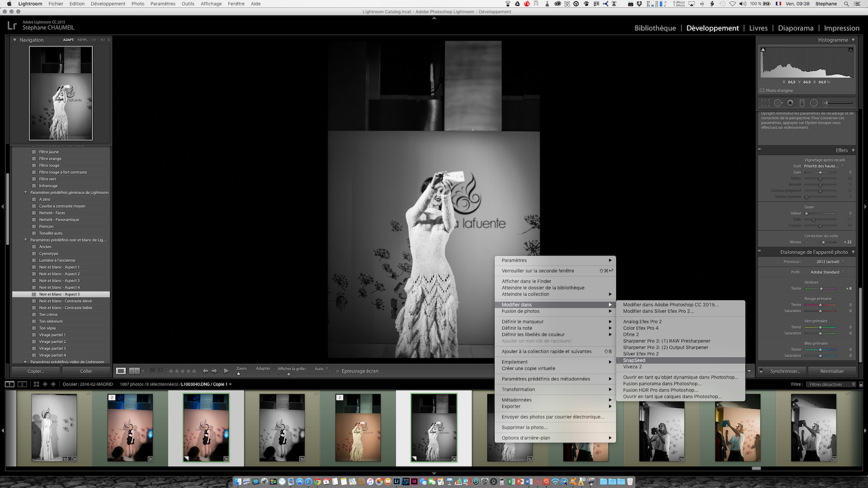This screenshot has width=868, height=488.
Task: Toggle the Effets panel on/off switch
Action: (x=759, y=150)
